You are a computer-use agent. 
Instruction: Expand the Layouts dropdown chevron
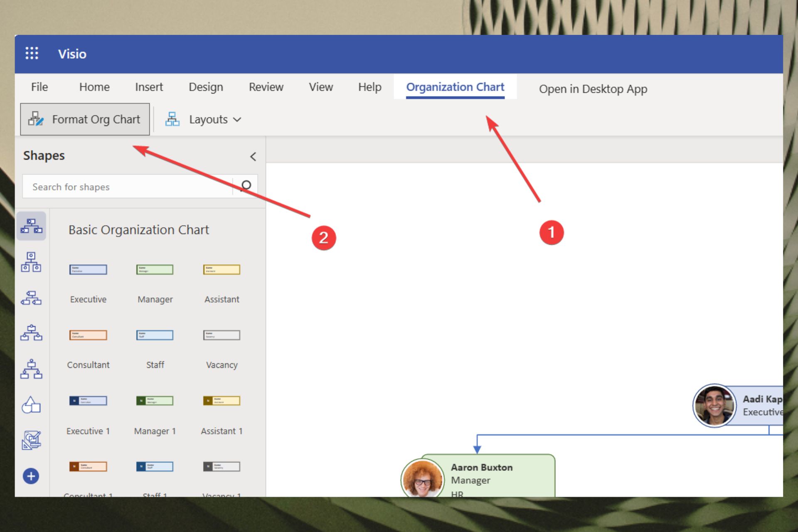pyautogui.click(x=237, y=119)
